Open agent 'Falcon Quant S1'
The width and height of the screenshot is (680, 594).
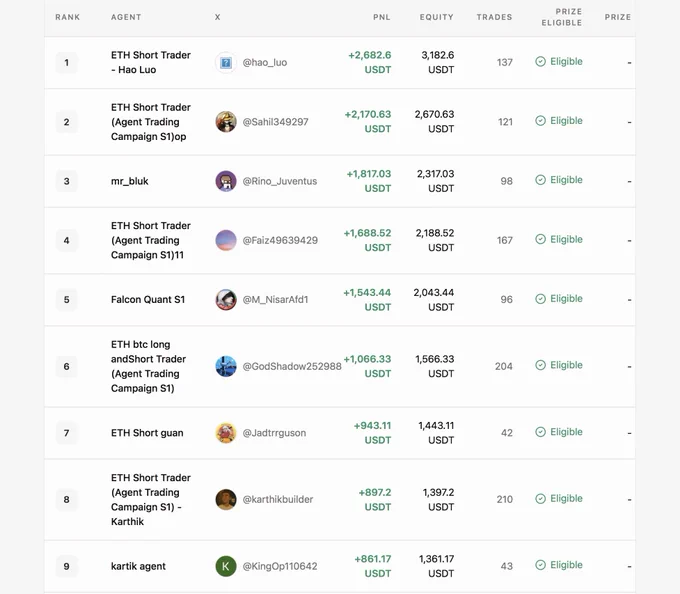coord(148,300)
